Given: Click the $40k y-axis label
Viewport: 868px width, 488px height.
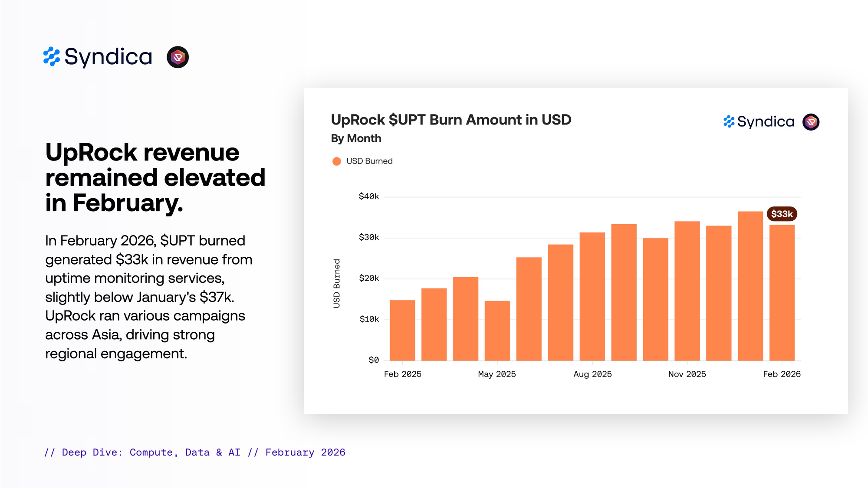Looking at the screenshot, I should point(369,197).
